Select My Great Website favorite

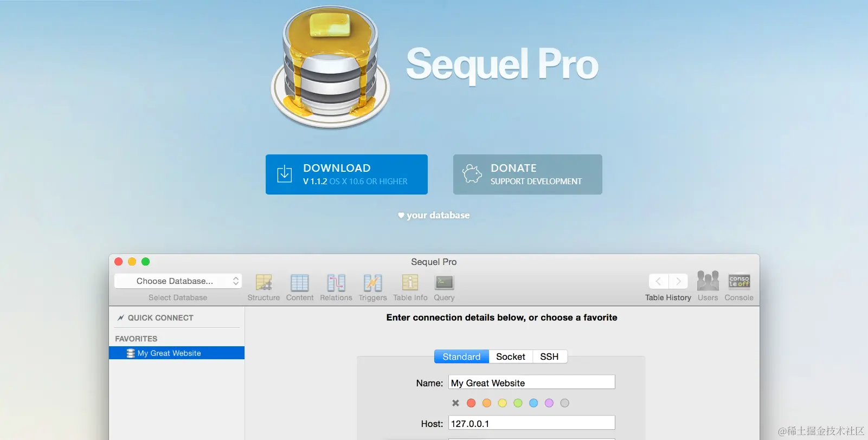177,353
